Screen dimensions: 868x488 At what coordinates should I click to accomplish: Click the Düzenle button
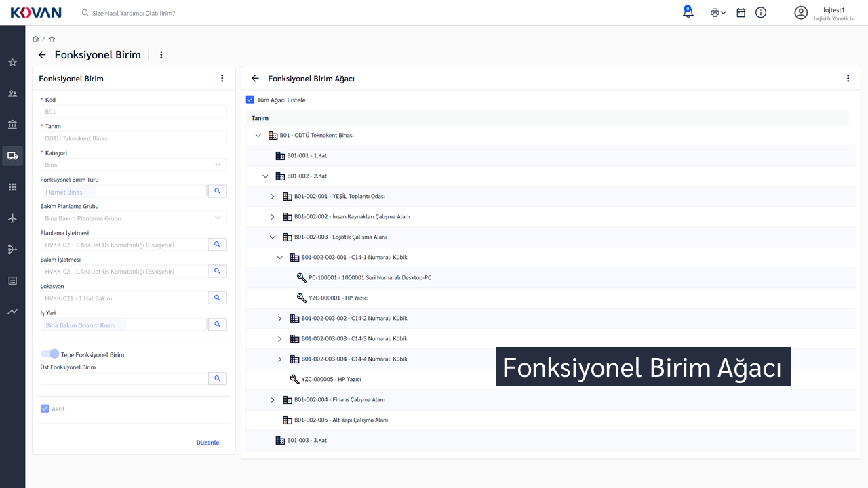[x=208, y=443]
